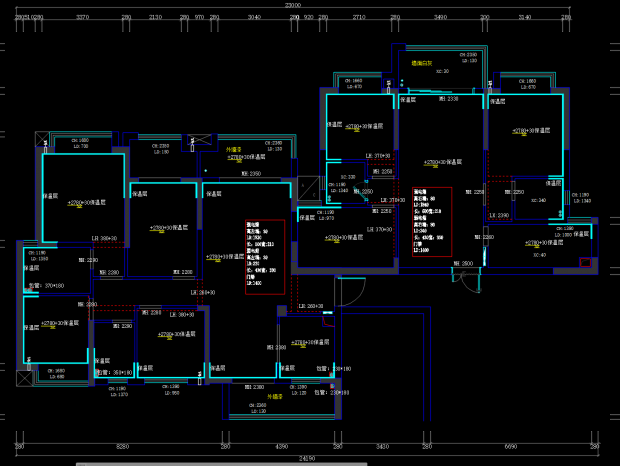Select the right red-bordered annotation box
Image resolution: width=620 pixels, height=466 pixels.
pyautogui.click(x=431, y=221)
